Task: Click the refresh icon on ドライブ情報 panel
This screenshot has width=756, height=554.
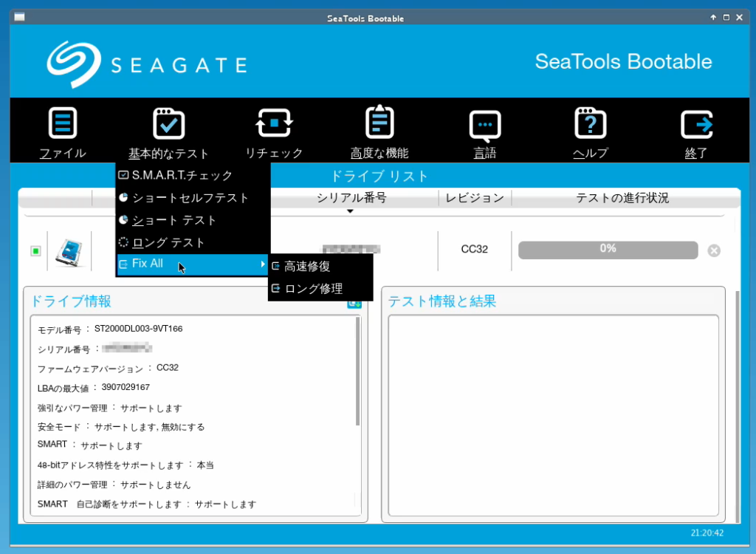Action: (x=354, y=305)
